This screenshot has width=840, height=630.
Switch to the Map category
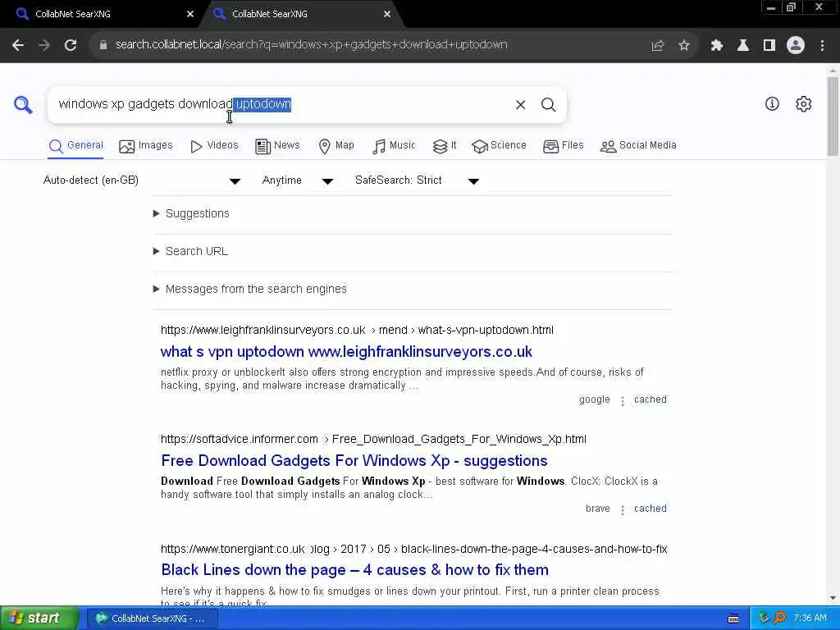tap(336, 146)
